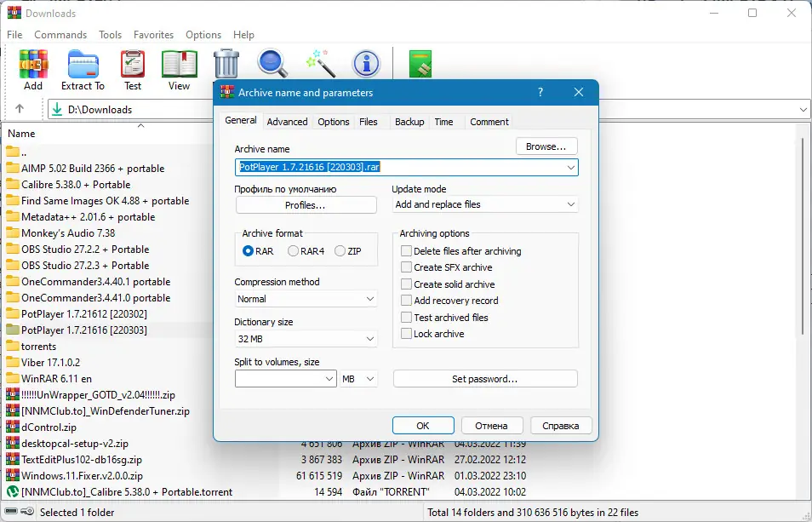
Task: Click the Find magnifier toolbar icon
Action: [272, 64]
